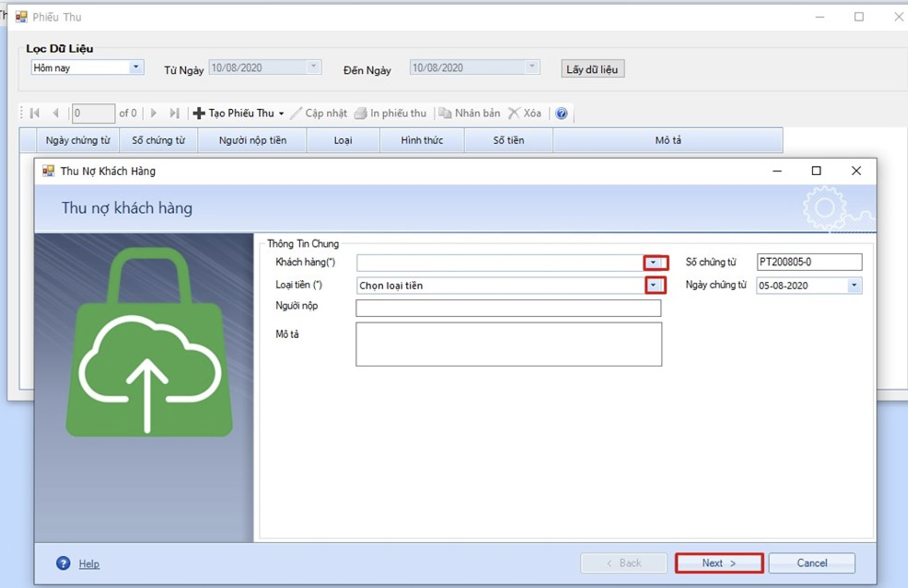Viewport: 908px width, 588px height.
Task: Click Nhân bản duplicate button
Action: coord(469,113)
